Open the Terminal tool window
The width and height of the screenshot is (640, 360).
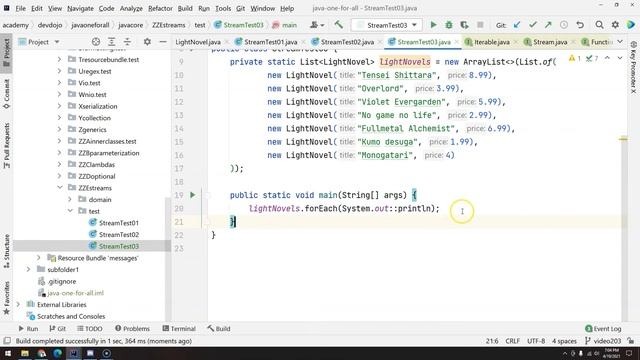179,329
